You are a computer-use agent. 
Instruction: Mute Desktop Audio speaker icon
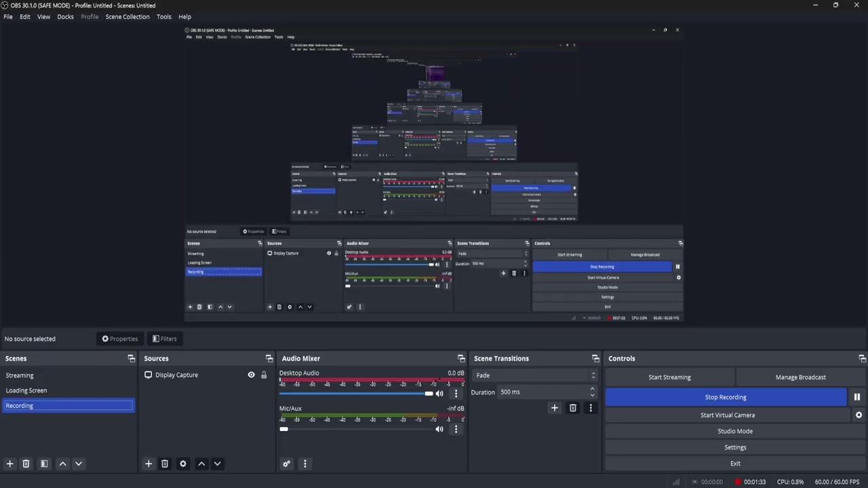click(439, 393)
